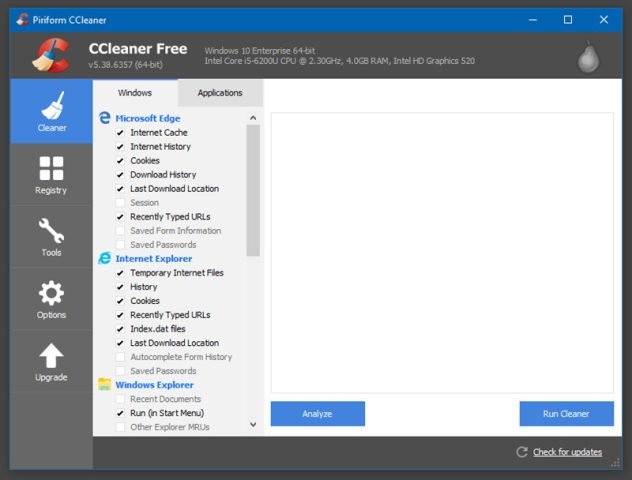Open the Options gear section
The height and width of the screenshot is (480, 632).
point(51,293)
